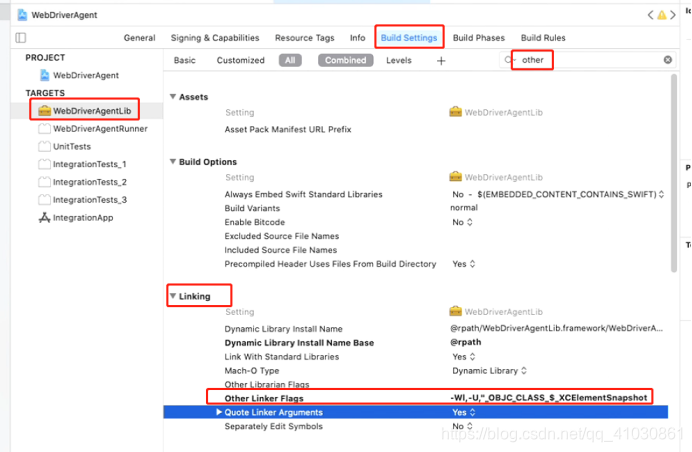Select Dynamic Library Install Name Base setting

tap(299, 343)
